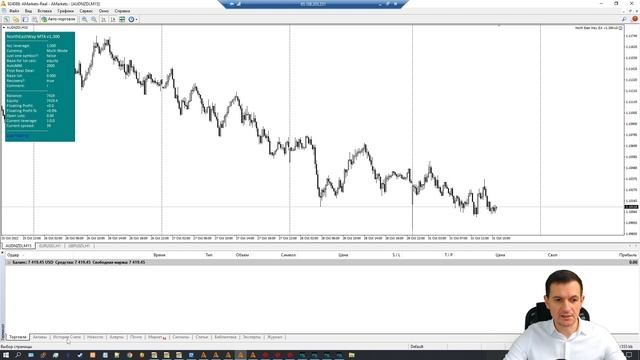Click the Profiles toolbar icon
Image resolution: width=640 pixels, height=360 pixels.
tap(16, 19)
